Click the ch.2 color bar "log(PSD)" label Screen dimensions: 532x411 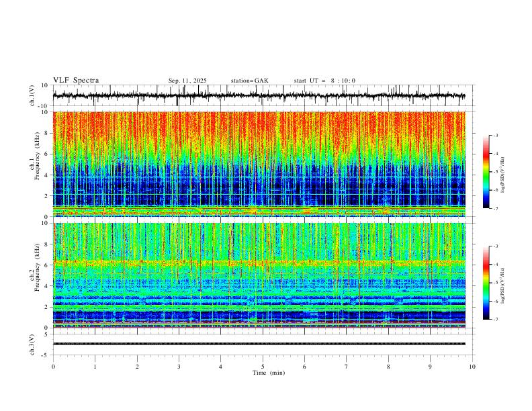[503, 285]
